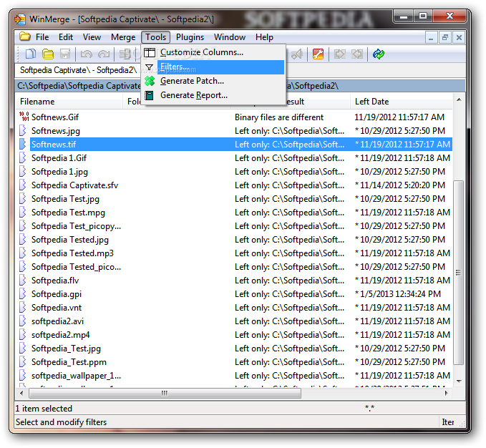Viewport: 486px width, 448px height.
Task: Open the Edit menu
Action: (66, 37)
